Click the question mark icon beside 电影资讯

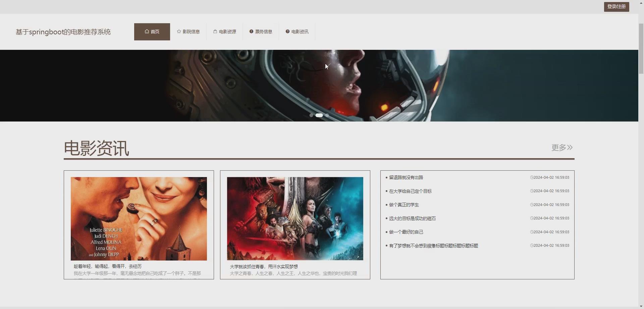pos(287,31)
